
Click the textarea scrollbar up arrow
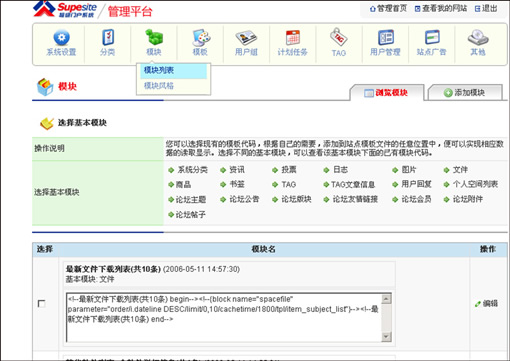click(386, 299)
